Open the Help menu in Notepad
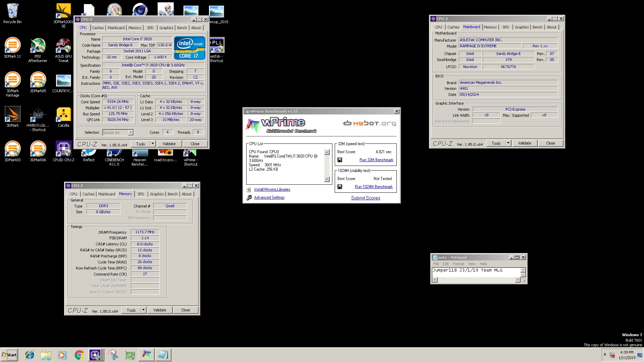The width and height of the screenshot is (644, 362). tap(483, 264)
